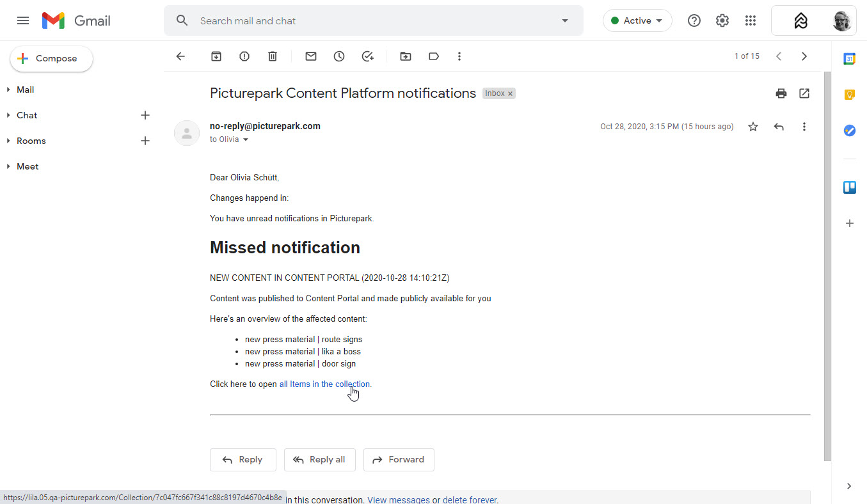Screen dimensions: 867x504
Task: Click reply arrow icon in message header
Action: coord(779,127)
